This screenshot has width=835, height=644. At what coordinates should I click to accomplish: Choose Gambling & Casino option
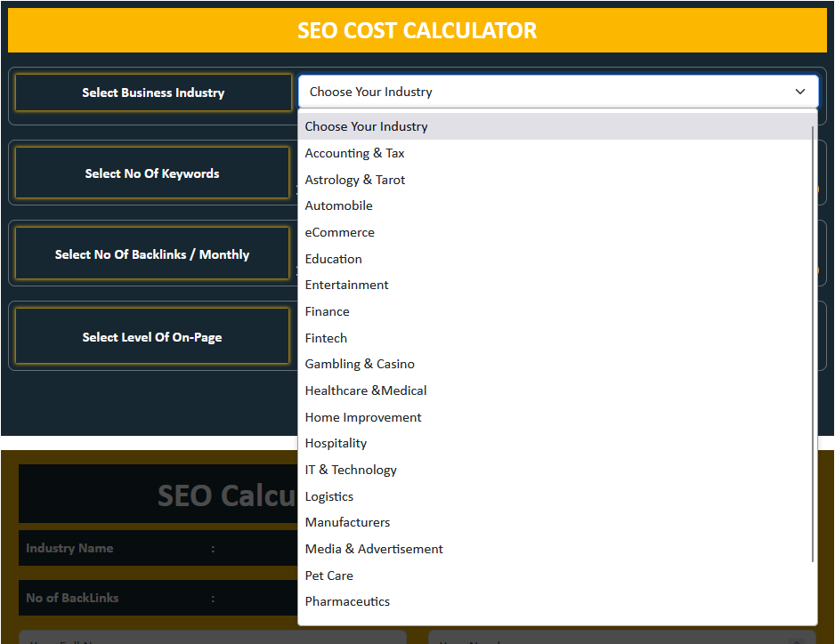point(360,364)
